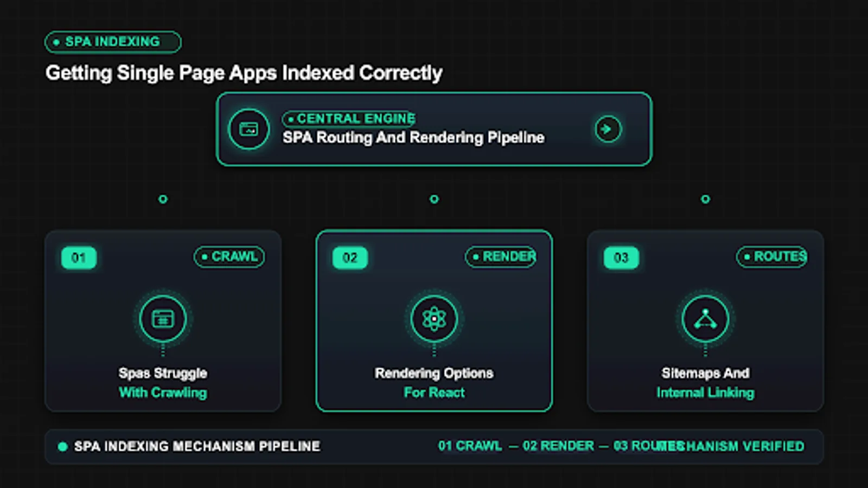The image size is (868, 488).
Task: Select the text For React
Action: (x=434, y=393)
